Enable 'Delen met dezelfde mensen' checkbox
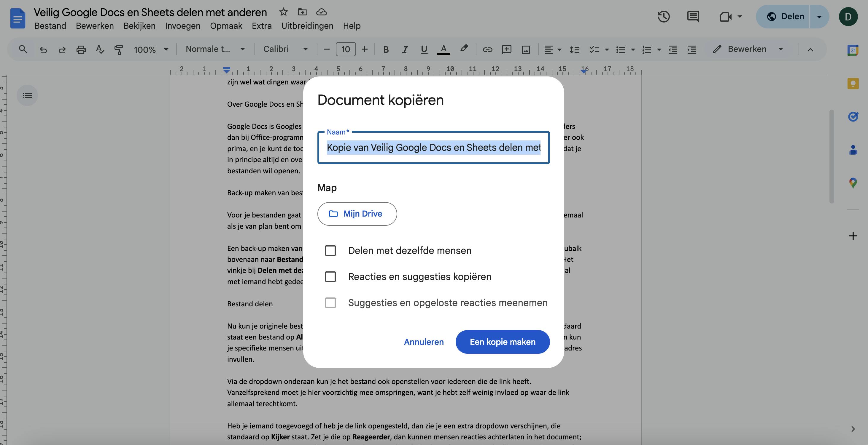This screenshot has height=445, width=868. [330, 250]
